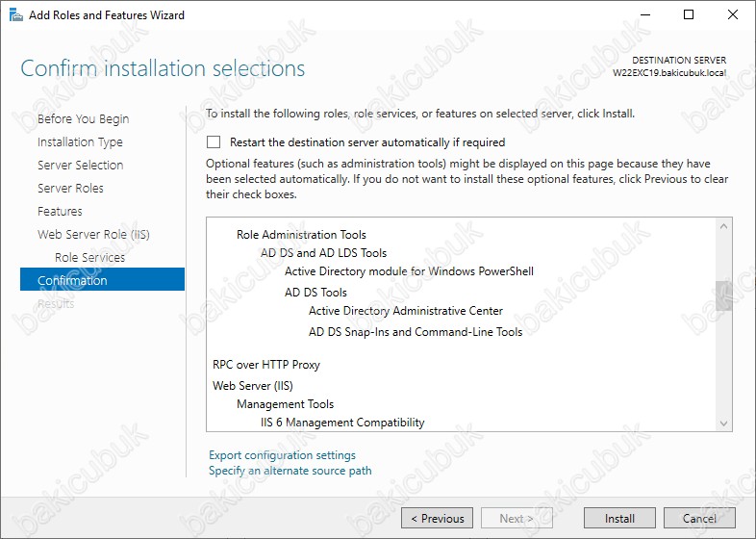Select the Confirmation step
The image size is (756, 539).
[102, 279]
